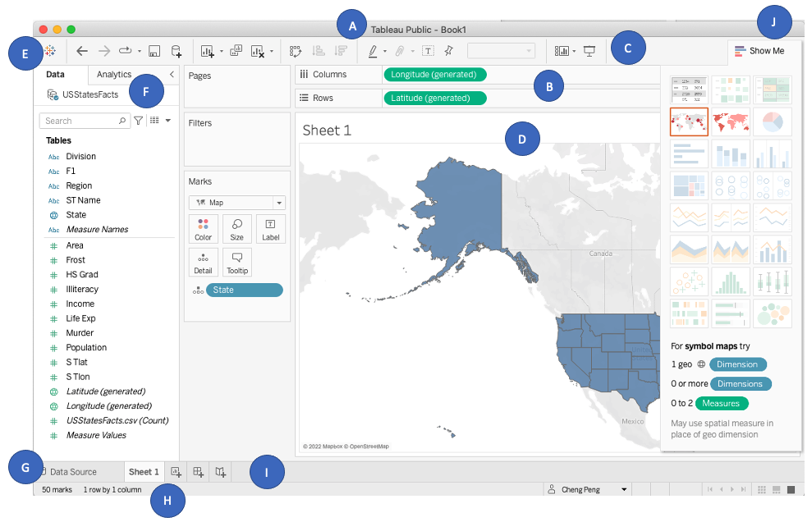Switch to the Data tab
Screen dimensions: 812x522
click(55, 74)
